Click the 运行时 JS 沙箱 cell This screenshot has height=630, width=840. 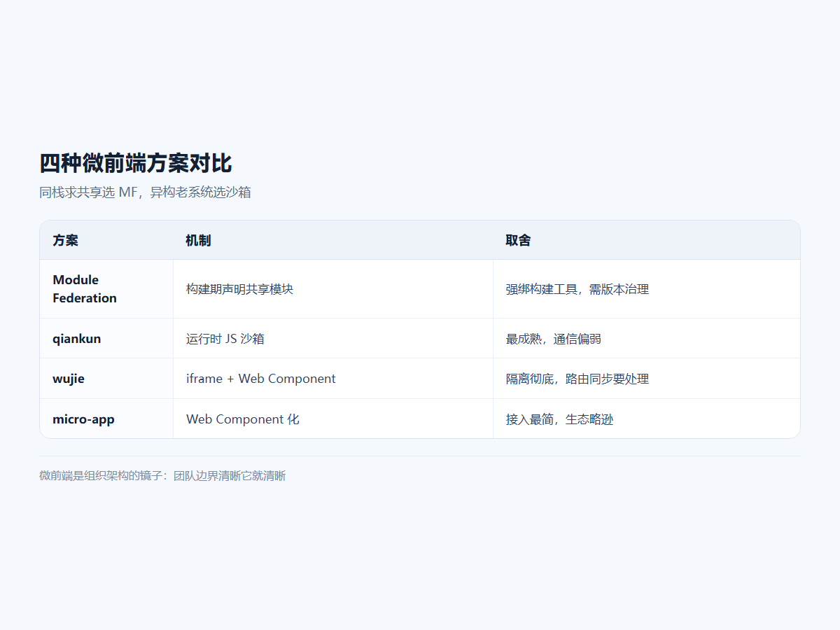[333, 339]
